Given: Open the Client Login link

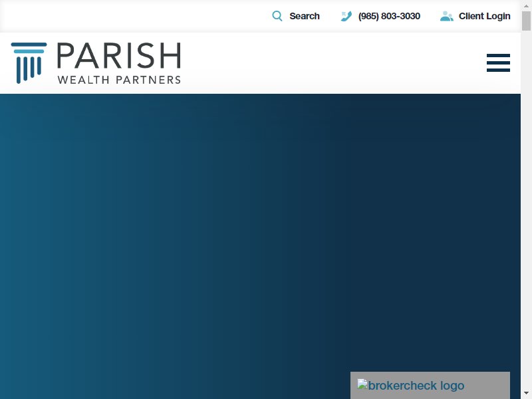Looking at the screenshot, I should pos(485,16).
